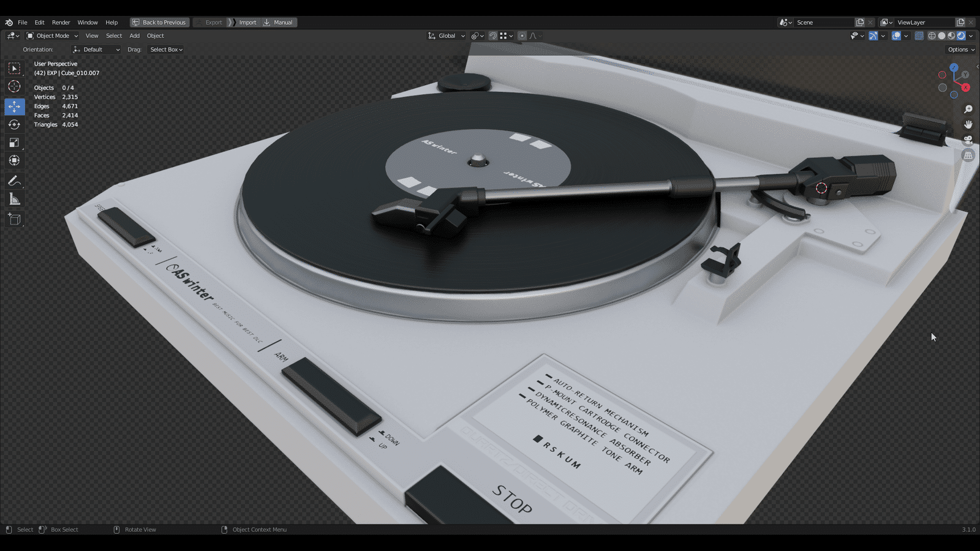Open the Object Mode dropdown
The height and width of the screenshot is (551, 980).
52,36
